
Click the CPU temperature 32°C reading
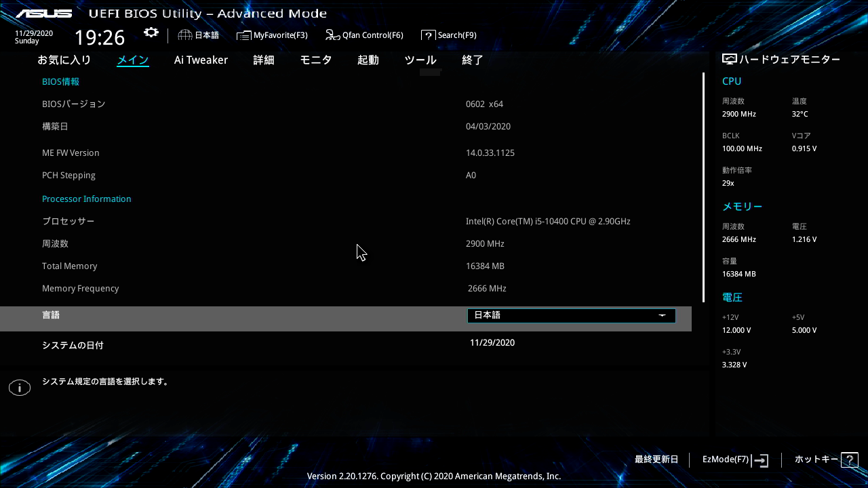pos(800,114)
